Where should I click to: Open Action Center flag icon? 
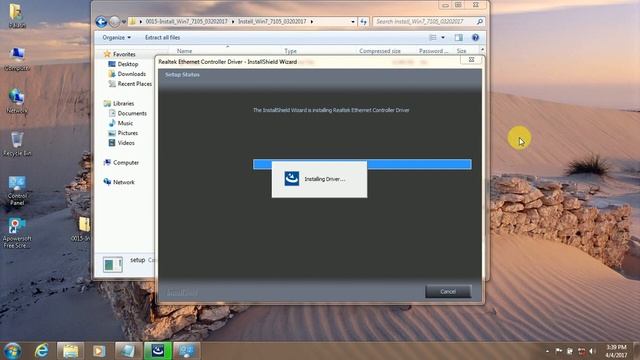558,351
